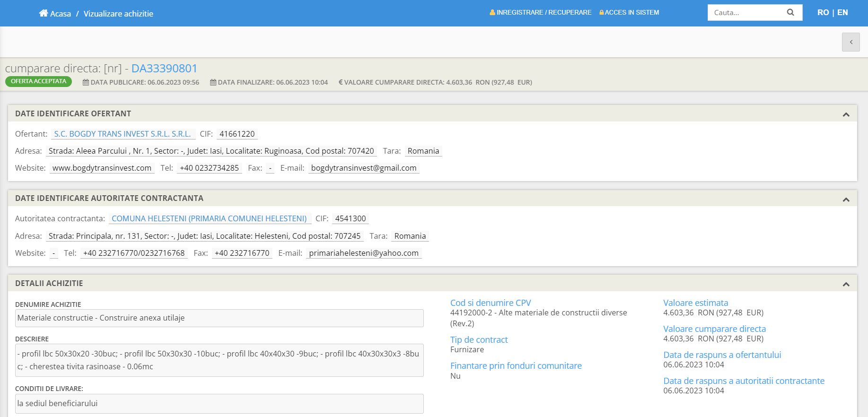Image resolution: width=868 pixels, height=417 pixels.
Task: Click supplier country value Romania
Action: click(423, 151)
